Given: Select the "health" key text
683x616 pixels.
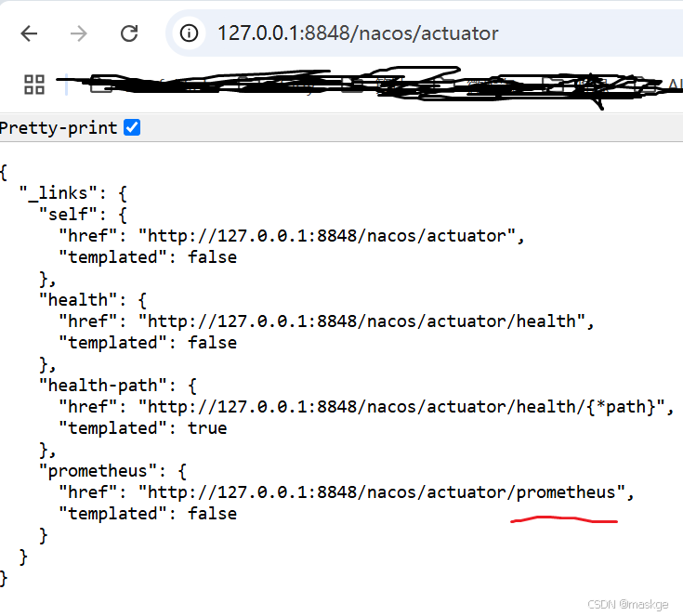Looking at the screenshot, I should [x=78, y=300].
